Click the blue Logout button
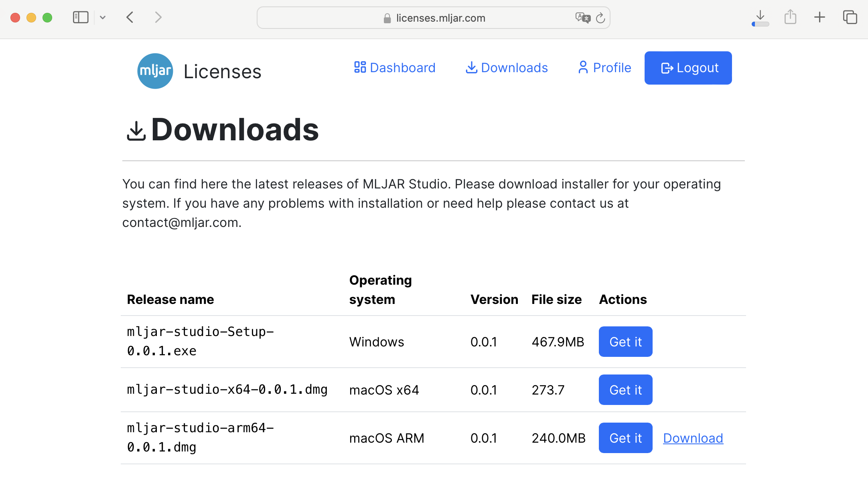The width and height of the screenshot is (868, 502). [x=688, y=68]
